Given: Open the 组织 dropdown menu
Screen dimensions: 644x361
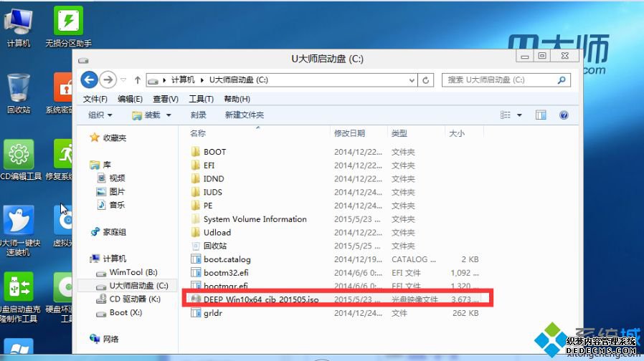Looking at the screenshot, I should pos(100,115).
